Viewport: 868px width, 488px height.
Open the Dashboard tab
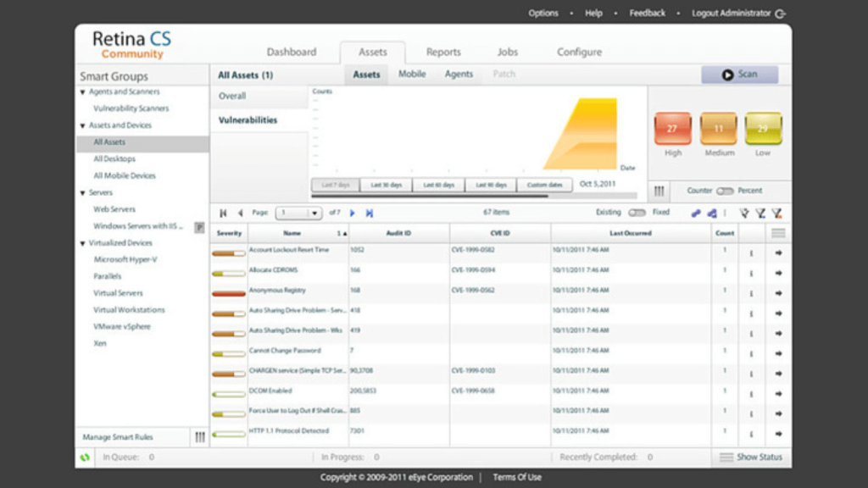[292, 52]
